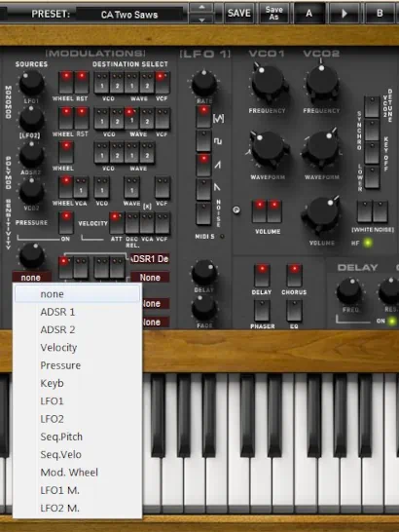Click the SAVE preset button
This screenshot has width=399, height=532.
click(x=239, y=14)
